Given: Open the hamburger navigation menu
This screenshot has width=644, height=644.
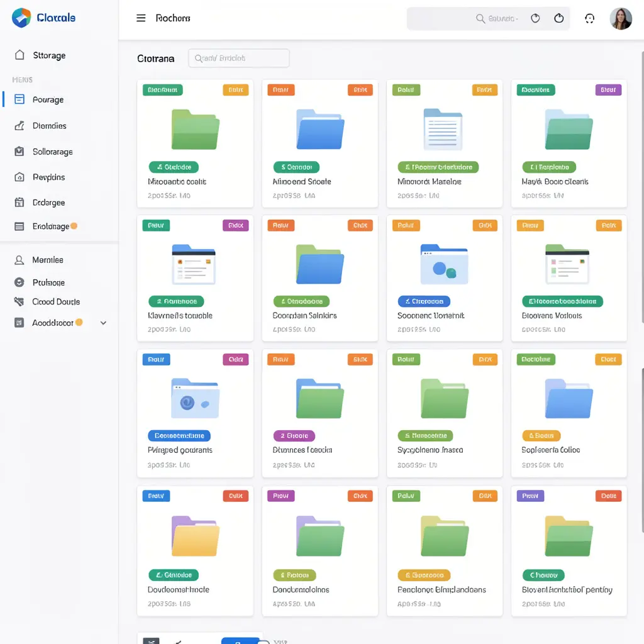Looking at the screenshot, I should coord(141,18).
